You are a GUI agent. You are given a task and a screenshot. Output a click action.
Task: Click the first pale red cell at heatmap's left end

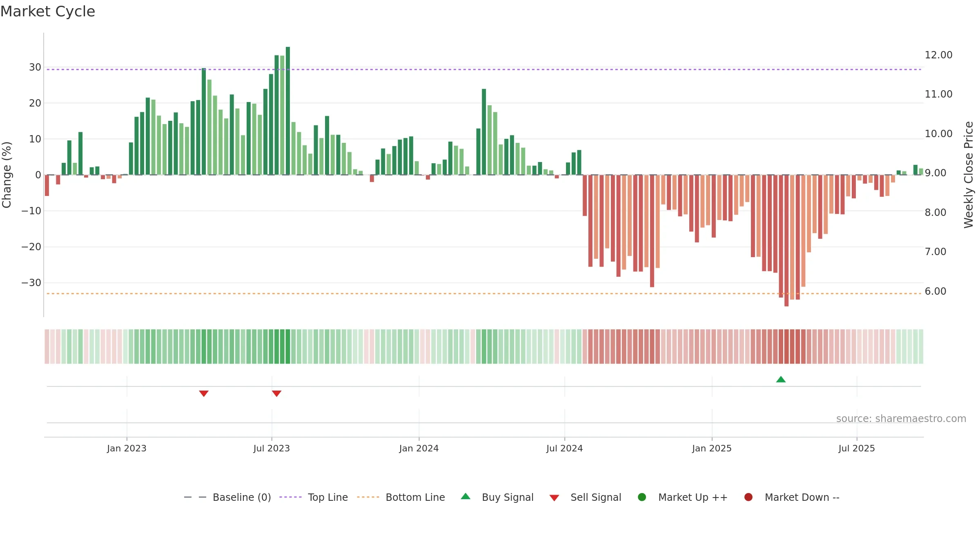(47, 347)
